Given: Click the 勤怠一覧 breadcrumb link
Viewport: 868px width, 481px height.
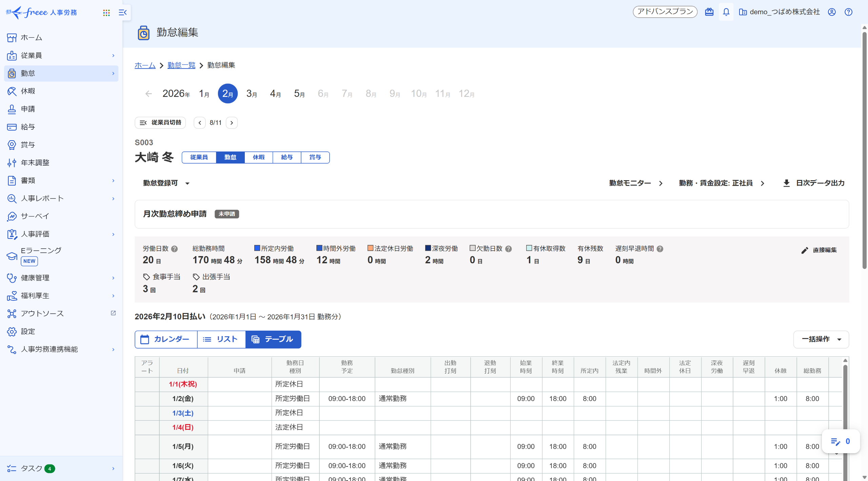Looking at the screenshot, I should tap(181, 65).
